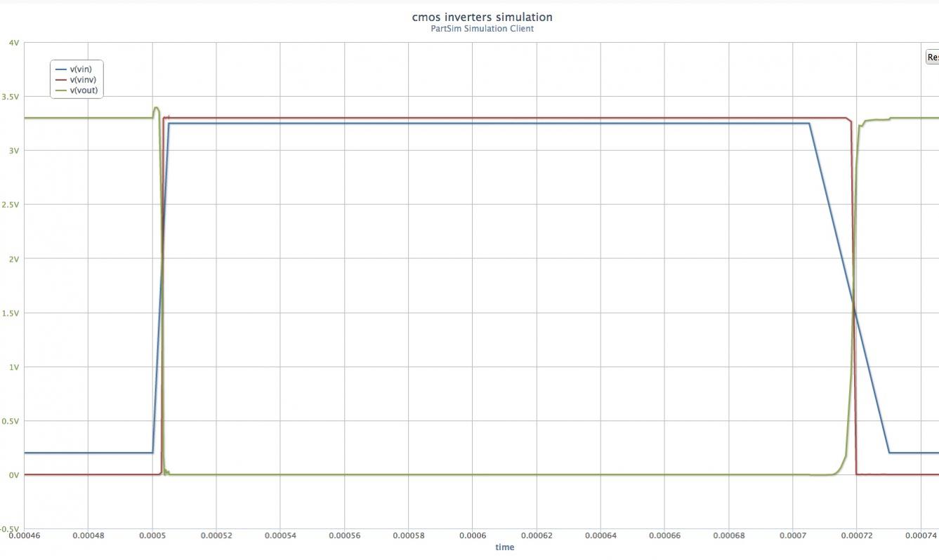
Task: Click the 3.5V y-axis label
Action: point(11,97)
